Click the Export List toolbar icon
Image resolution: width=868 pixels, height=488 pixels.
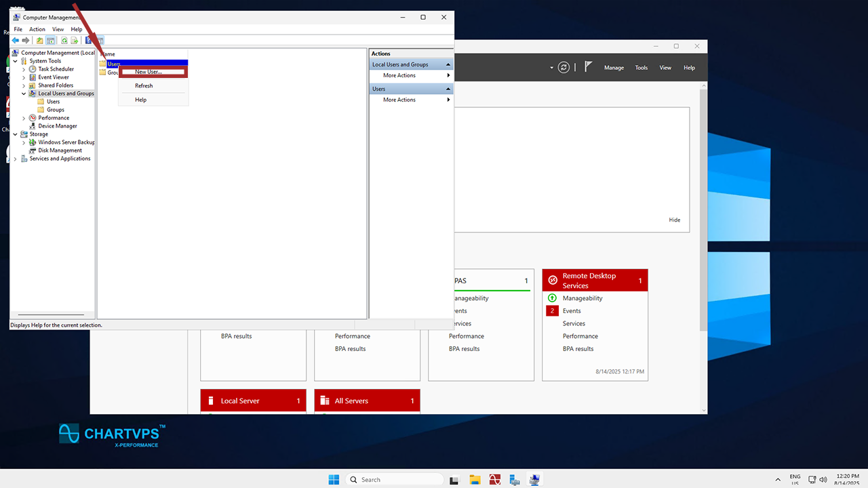(x=75, y=41)
